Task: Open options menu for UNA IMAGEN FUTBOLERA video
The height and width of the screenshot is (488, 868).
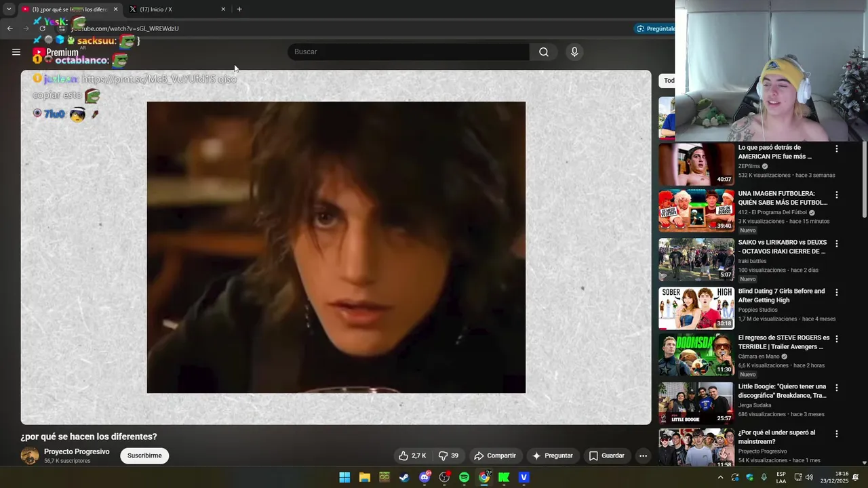Action: click(836, 195)
